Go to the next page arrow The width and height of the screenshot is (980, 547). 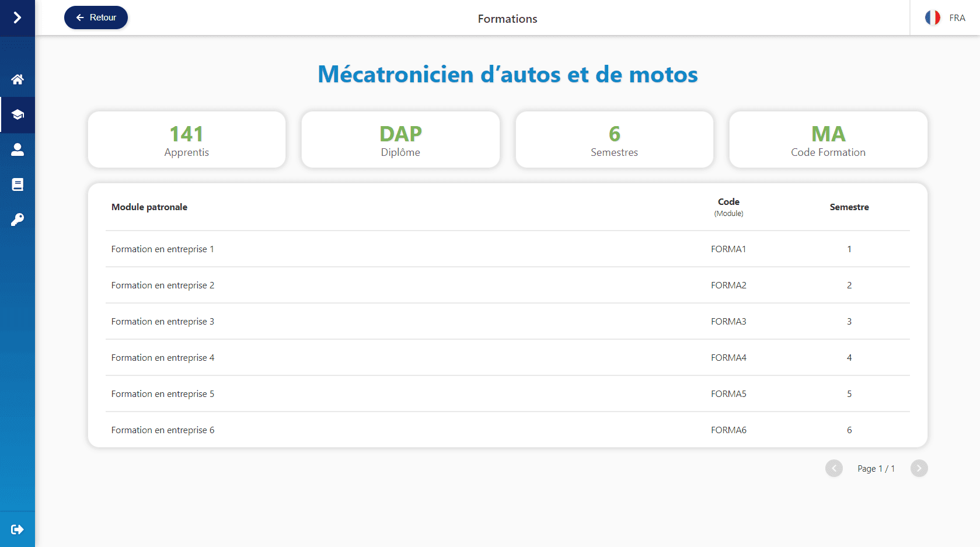tap(919, 468)
